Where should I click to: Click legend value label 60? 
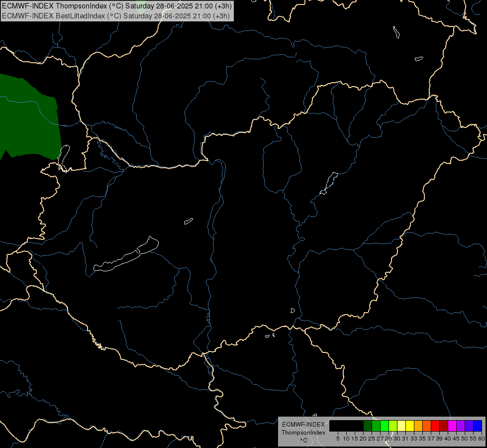click(482, 439)
